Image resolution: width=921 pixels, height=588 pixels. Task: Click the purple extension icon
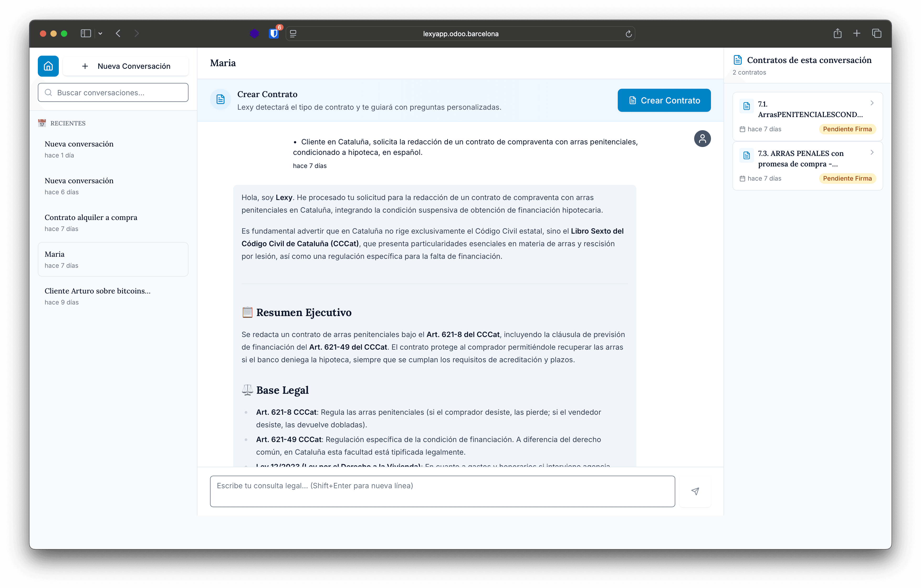pyautogui.click(x=254, y=34)
